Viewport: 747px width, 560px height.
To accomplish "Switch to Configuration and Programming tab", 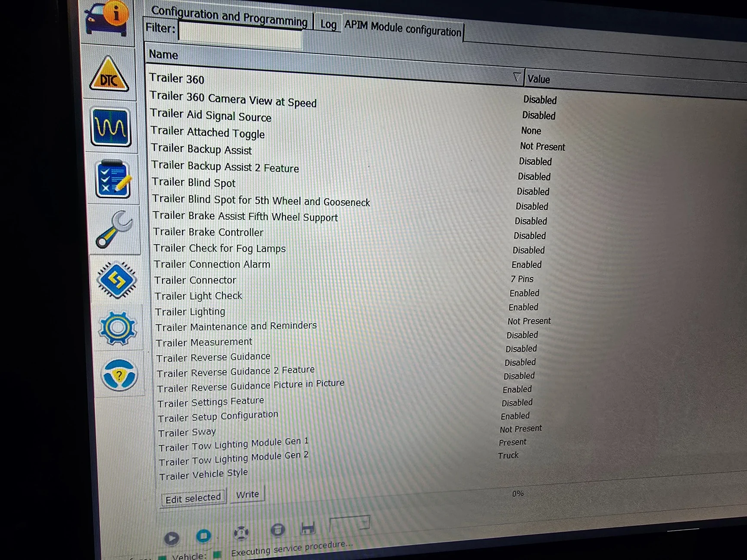I will [229, 16].
